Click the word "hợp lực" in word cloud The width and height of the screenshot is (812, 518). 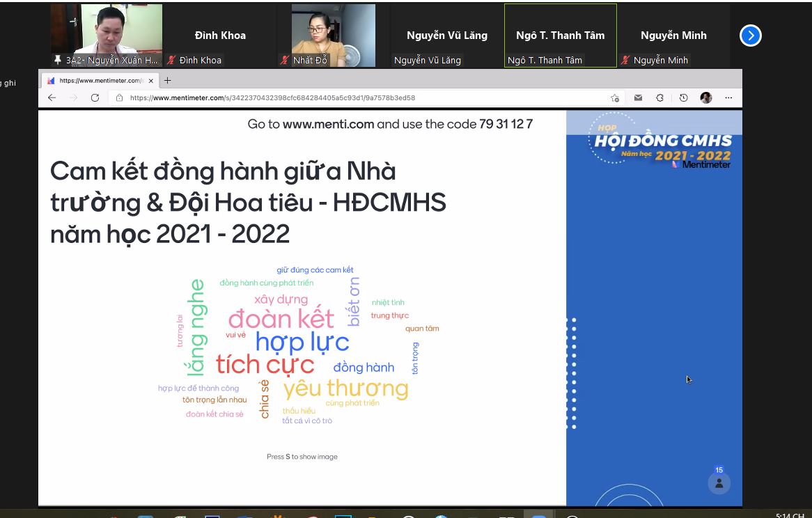click(302, 342)
